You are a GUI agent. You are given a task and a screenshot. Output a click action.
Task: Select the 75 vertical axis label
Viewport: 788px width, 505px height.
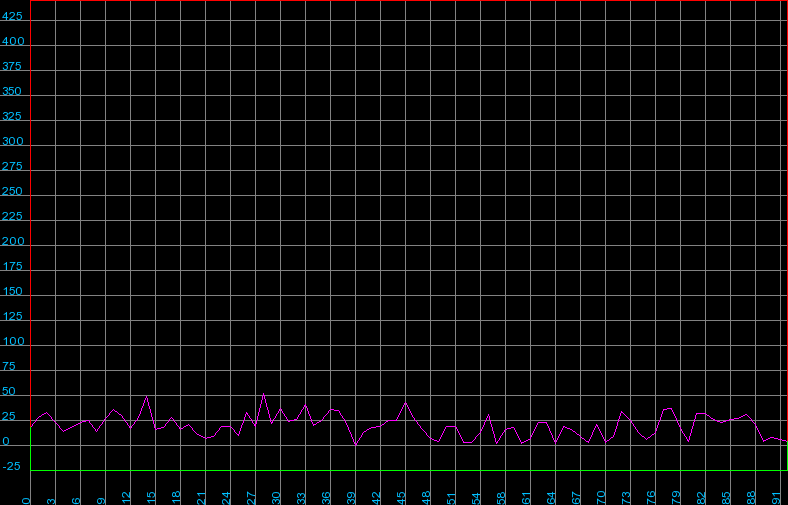coord(9,366)
